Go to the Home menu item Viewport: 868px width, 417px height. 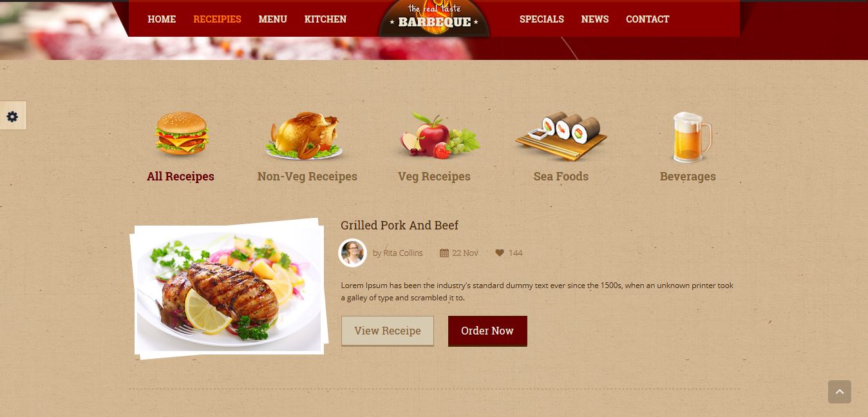click(x=162, y=19)
